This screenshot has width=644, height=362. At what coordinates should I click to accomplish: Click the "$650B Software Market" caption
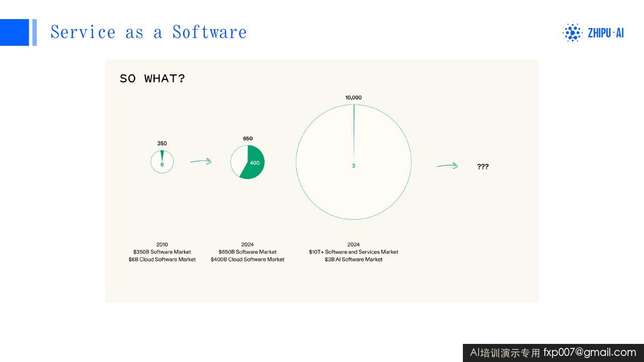point(248,252)
